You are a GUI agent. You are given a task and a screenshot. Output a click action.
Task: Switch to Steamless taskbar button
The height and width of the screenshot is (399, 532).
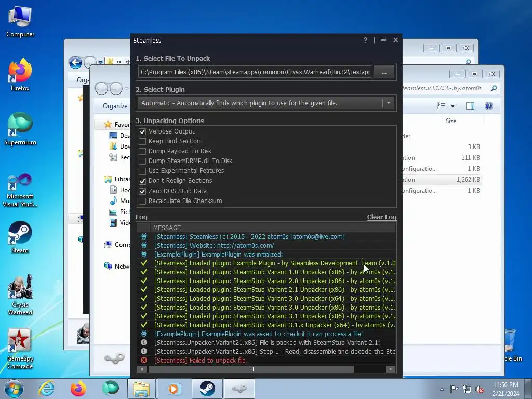click(x=239, y=389)
